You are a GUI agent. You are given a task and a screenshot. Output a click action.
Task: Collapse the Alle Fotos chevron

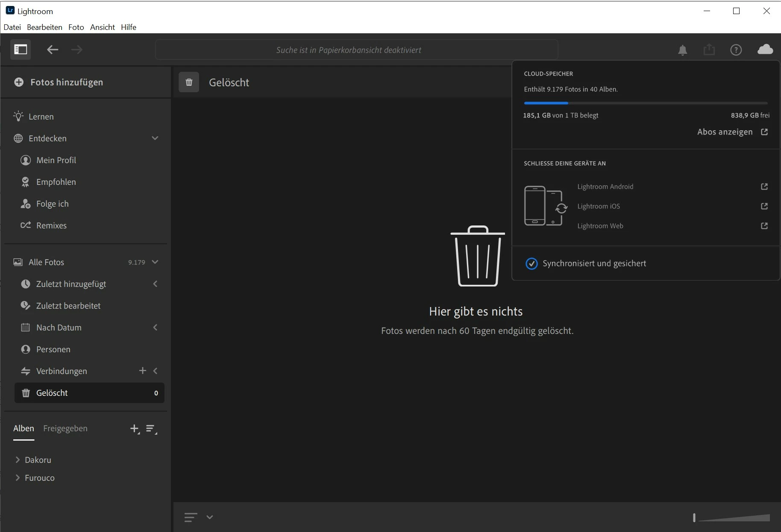pos(155,262)
